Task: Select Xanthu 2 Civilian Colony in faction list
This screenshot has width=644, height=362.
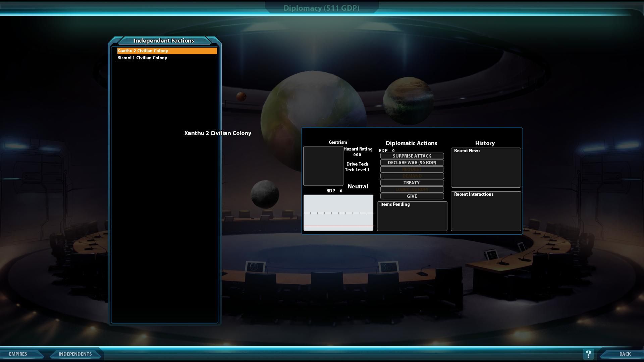Action: tap(167, 51)
